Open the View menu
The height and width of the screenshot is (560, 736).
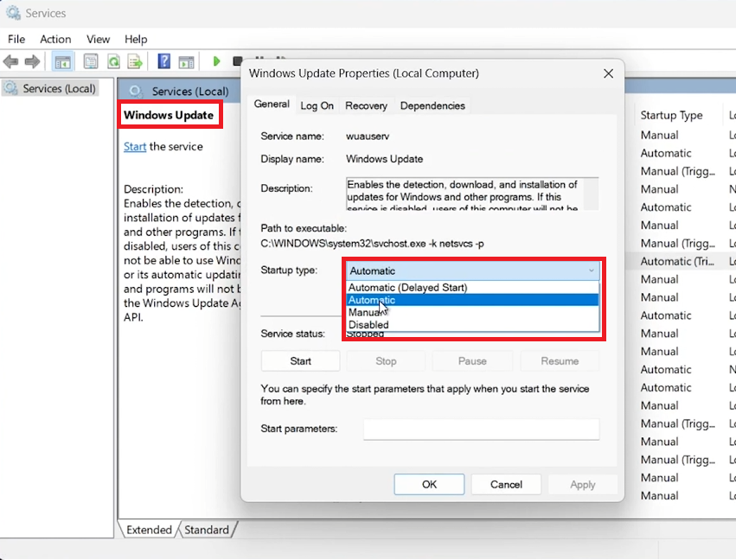(98, 40)
